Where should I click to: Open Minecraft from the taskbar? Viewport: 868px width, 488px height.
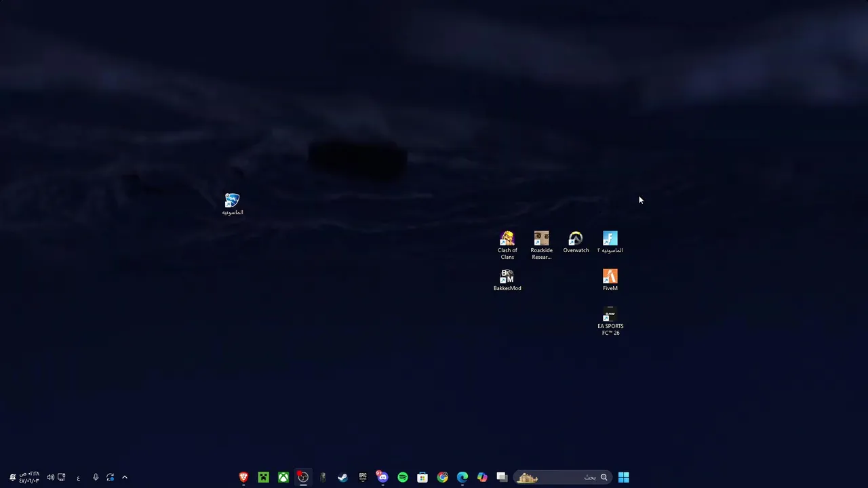pos(263,477)
